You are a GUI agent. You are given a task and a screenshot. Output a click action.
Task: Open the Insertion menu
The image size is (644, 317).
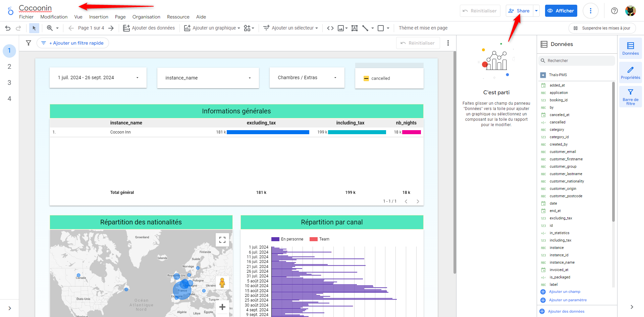(x=99, y=17)
